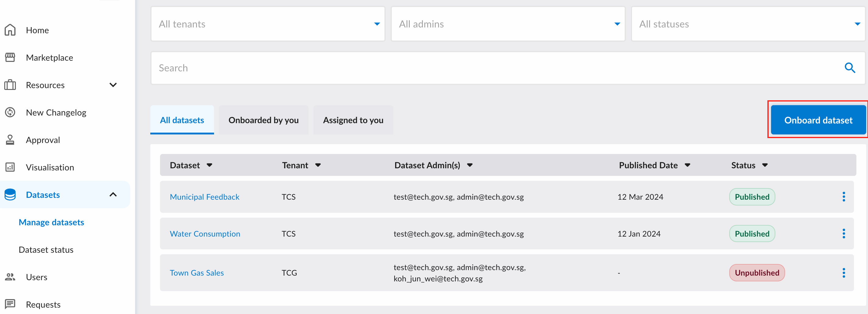Click the Requests message icon
Image resolution: width=868 pixels, height=314 pixels.
click(10, 304)
